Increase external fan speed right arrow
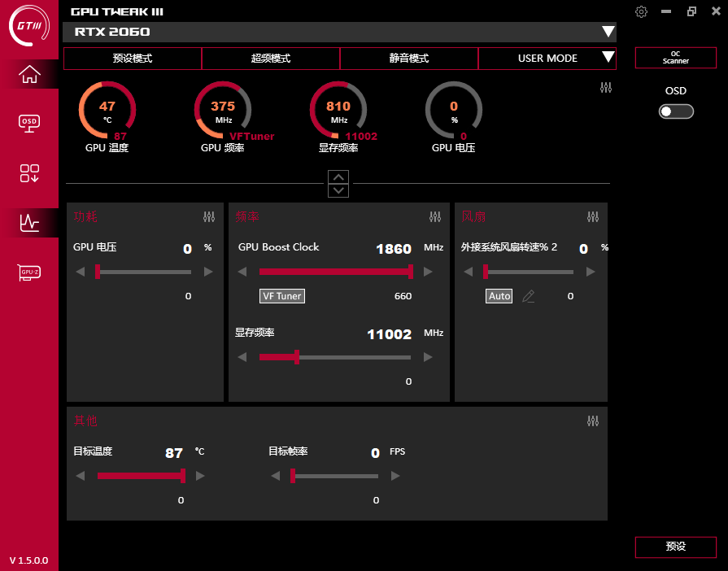The width and height of the screenshot is (728, 571). point(591,272)
